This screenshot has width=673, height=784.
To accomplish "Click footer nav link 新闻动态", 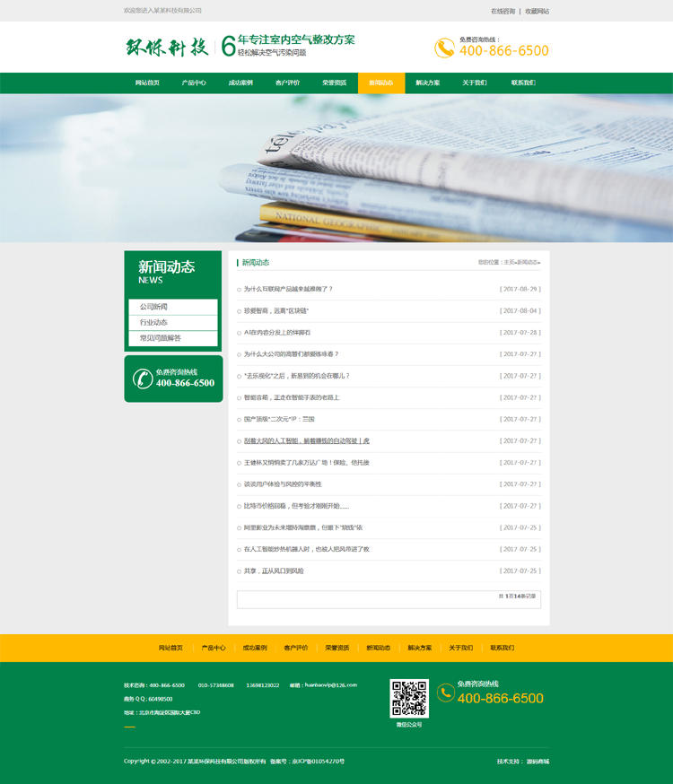I will click(379, 648).
